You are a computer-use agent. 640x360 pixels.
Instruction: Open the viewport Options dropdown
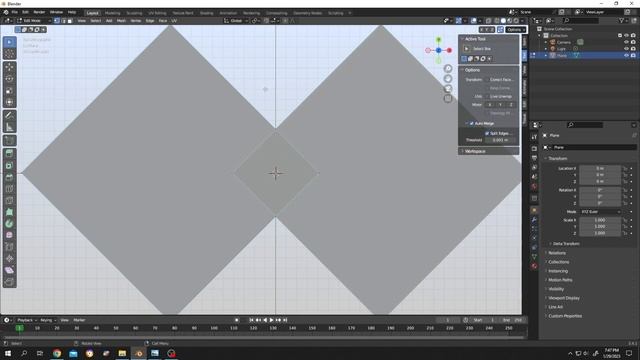pos(516,29)
